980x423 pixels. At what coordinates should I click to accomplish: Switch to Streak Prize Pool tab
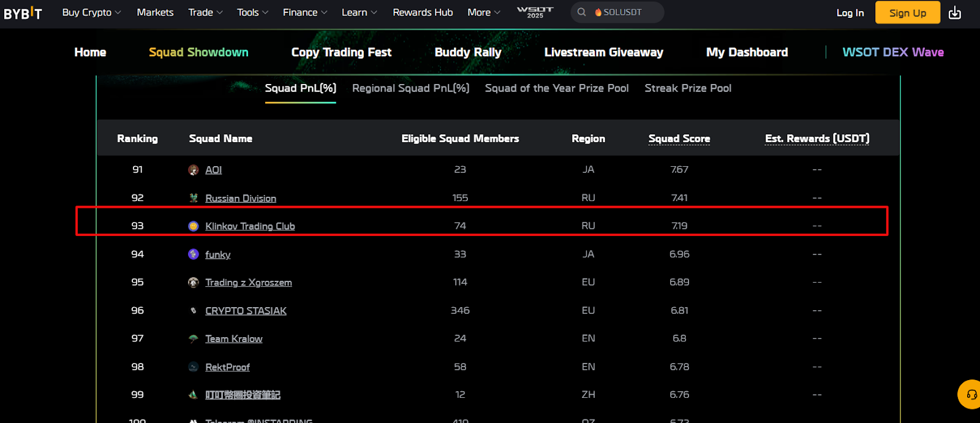coord(688,88)
